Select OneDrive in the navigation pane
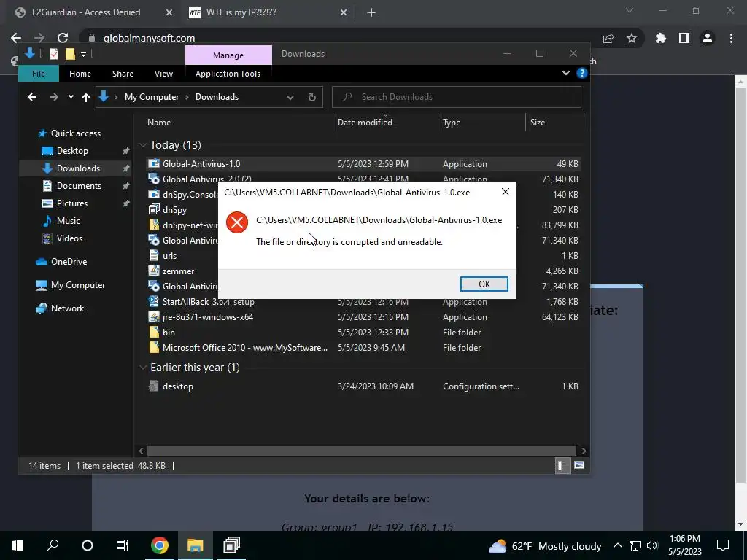The width and height of the screenshot is (747, 560). tap(68, 262)
